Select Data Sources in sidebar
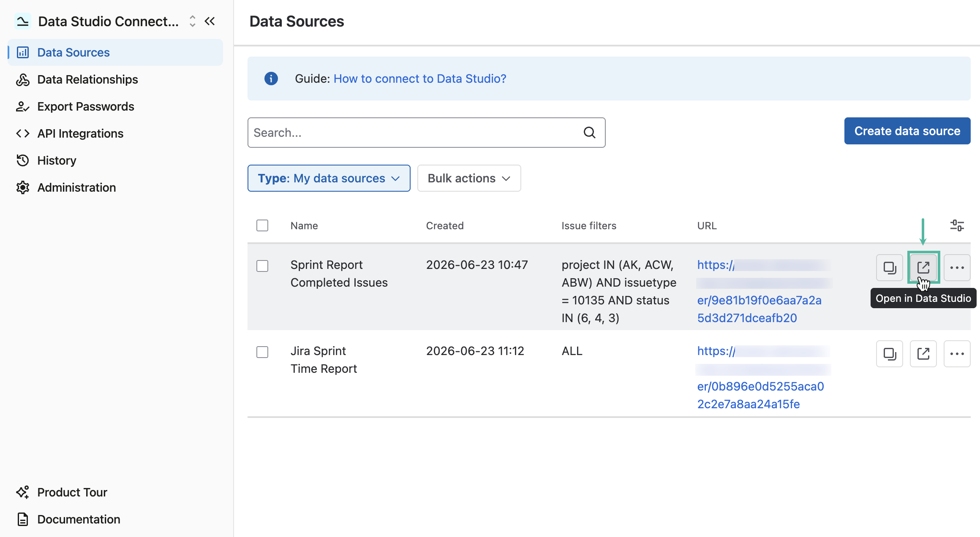 (x=115, y=52)
